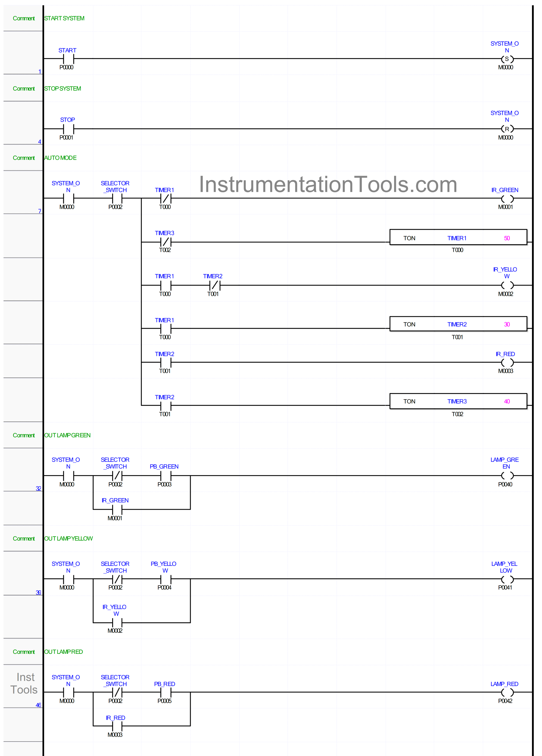Select the START contact P0000

[68, 59]
